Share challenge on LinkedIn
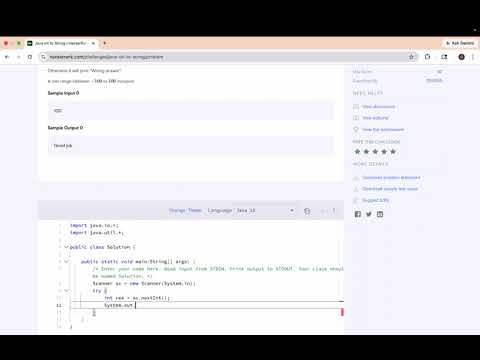 (380, 214)
